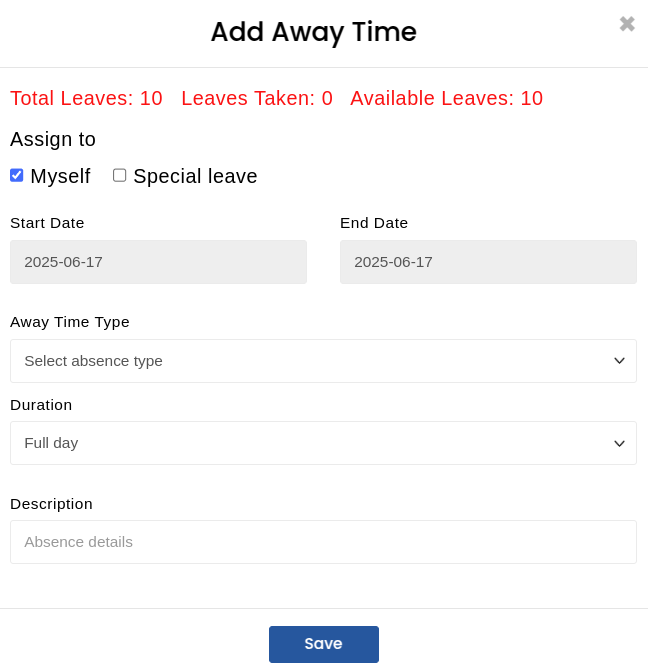Click the Available Leaves: 10 text
Screen dimensions: 648x671
click(x=446, y=98)
